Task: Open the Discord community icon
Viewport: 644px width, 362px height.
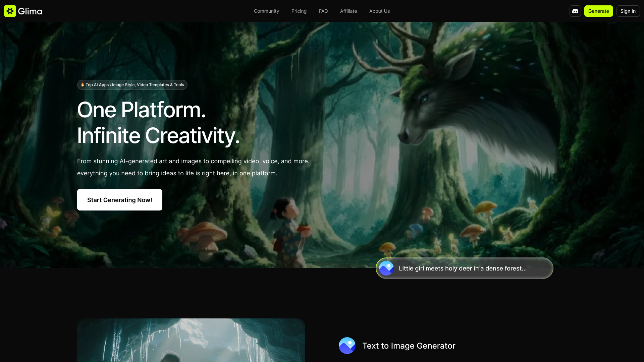Action: coord(575,11)
